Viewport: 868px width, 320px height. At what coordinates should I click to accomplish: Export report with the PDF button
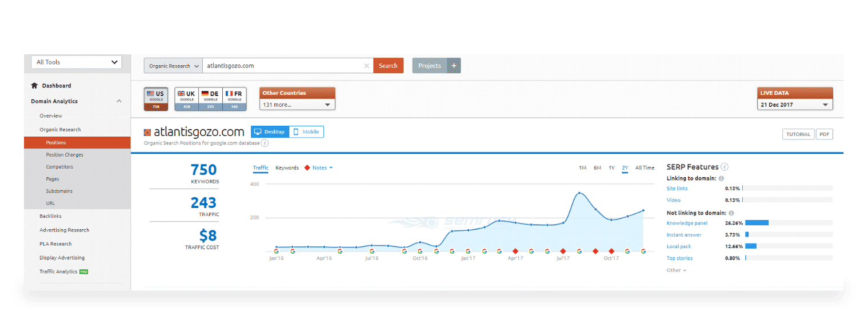[x=824, y=134]
